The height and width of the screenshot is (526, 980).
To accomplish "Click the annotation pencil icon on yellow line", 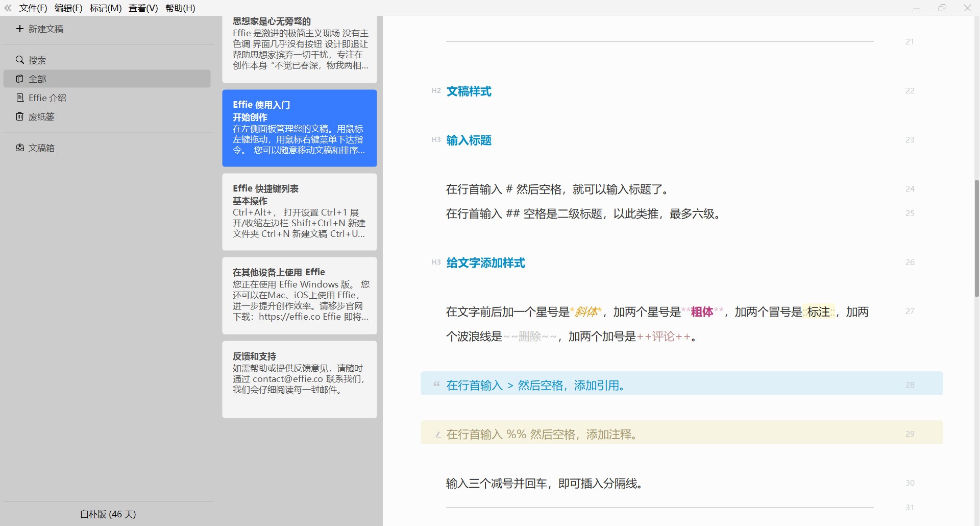I will [x=438, y=435].
